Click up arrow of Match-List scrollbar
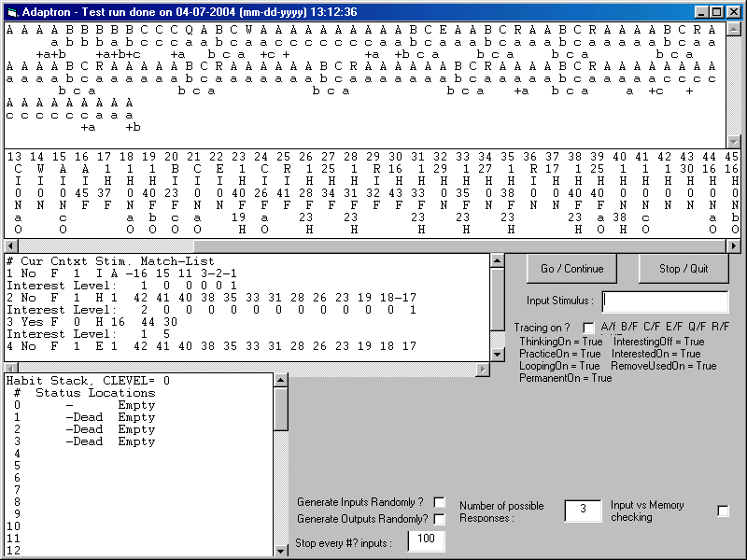747x560 pixels. [498, 260]
